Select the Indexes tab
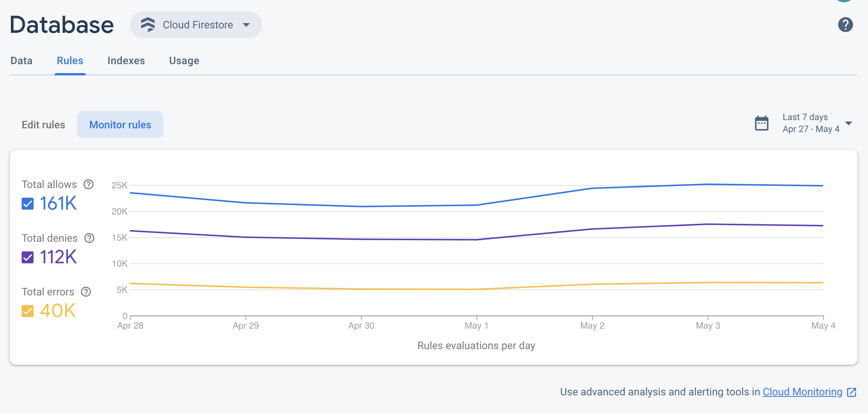868x414 pixels. click(126, 60)
